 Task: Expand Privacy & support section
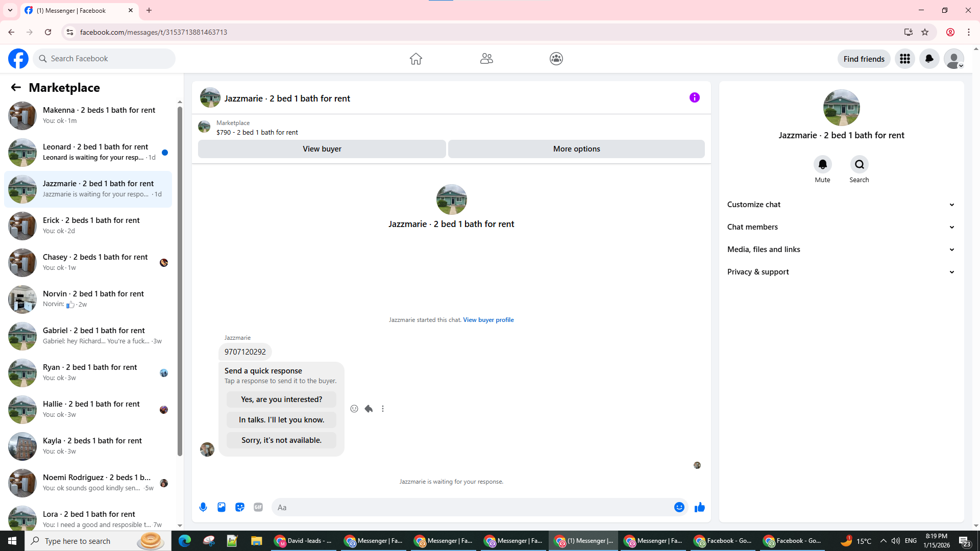841,272
